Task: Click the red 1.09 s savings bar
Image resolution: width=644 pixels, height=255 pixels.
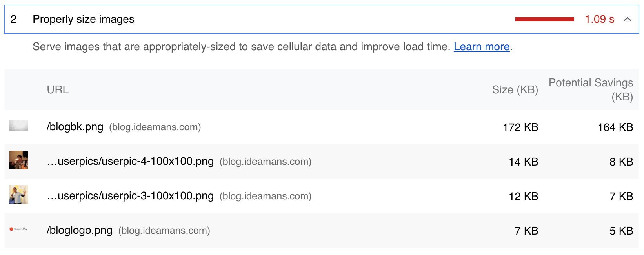Action: point(545,19)
